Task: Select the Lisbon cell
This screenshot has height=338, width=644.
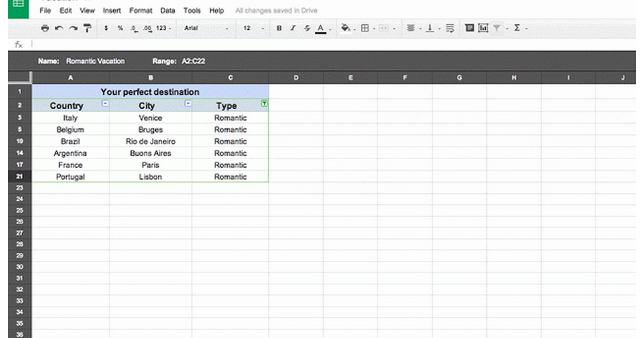Action: pyautogui.click(x=151, y=177)
